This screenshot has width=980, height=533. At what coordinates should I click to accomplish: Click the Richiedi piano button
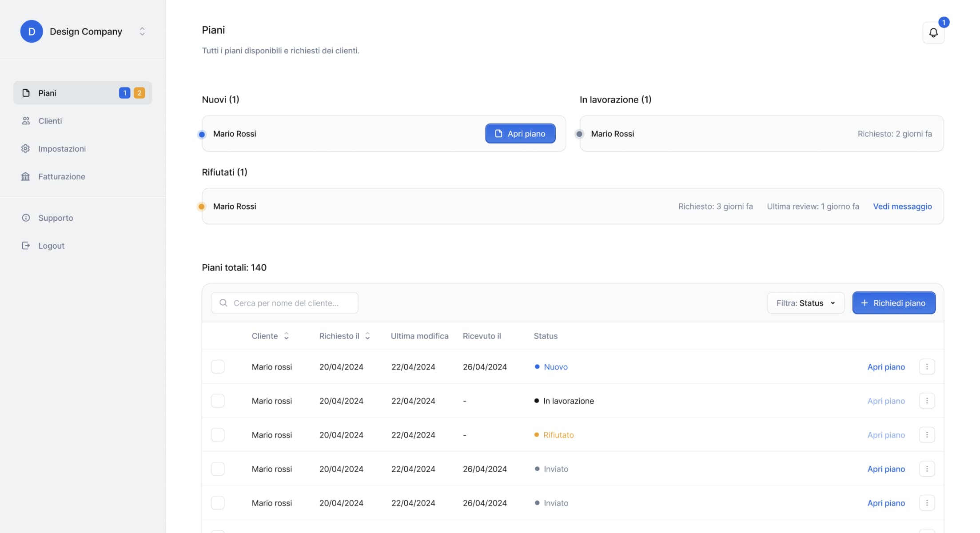coord(894,303)
